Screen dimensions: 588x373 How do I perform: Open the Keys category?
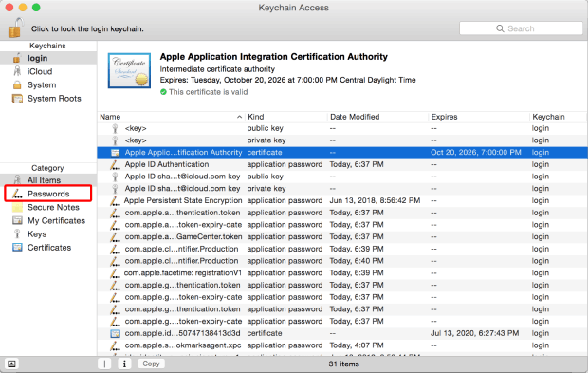48,234
